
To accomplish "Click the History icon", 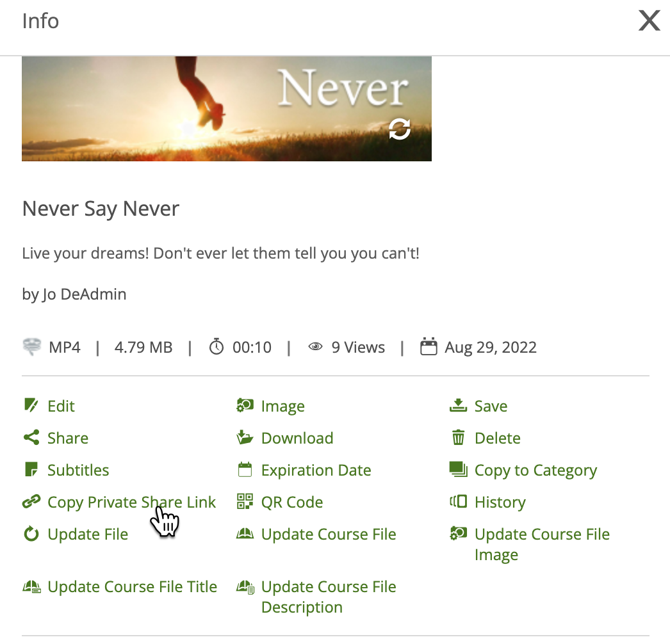I will 458,501.
